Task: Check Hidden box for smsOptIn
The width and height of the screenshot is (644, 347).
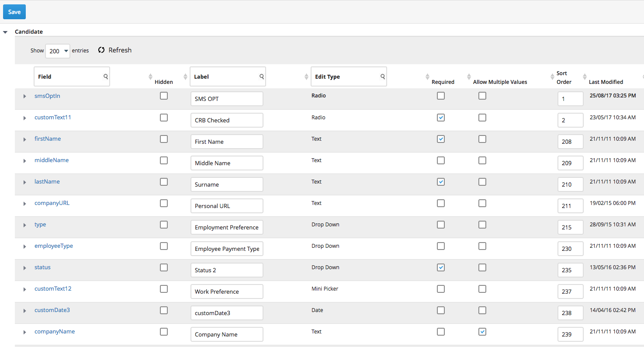Action: (x=164, y=96)
